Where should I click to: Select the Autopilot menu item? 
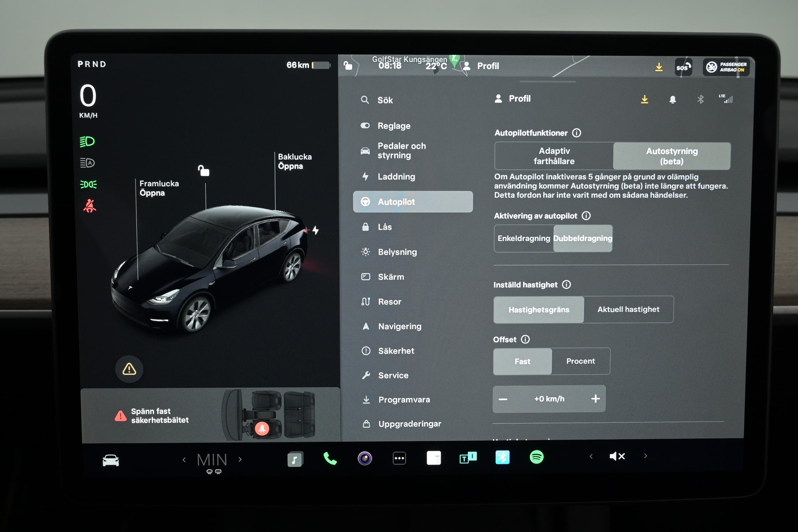tap(413, 202)
